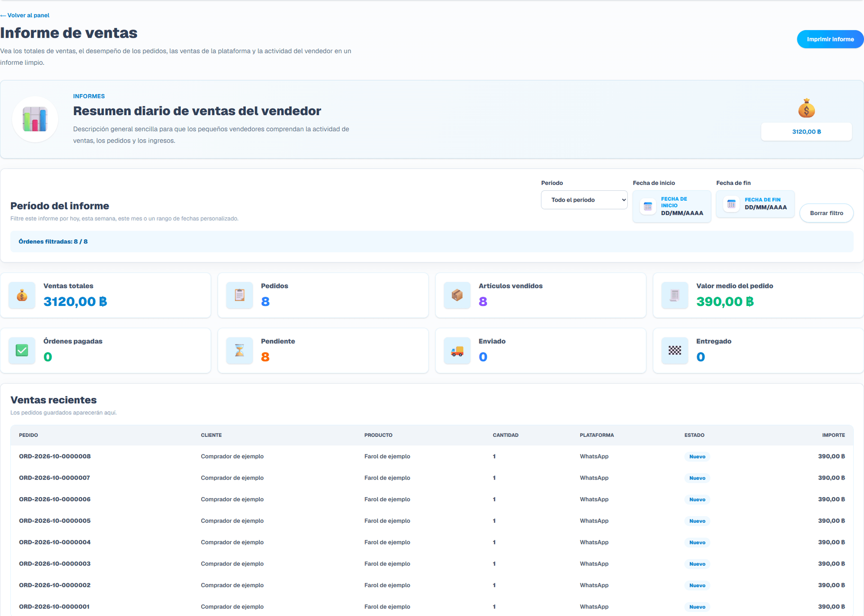
Task: Click the Nuevo status badge for order 0000008
Action: [x=697, y=457]
